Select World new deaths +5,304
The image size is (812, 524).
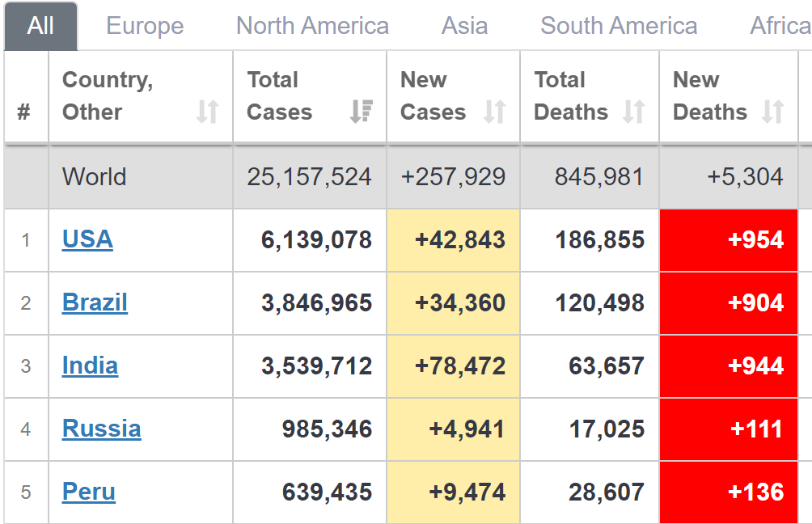[x=745, y=176]
